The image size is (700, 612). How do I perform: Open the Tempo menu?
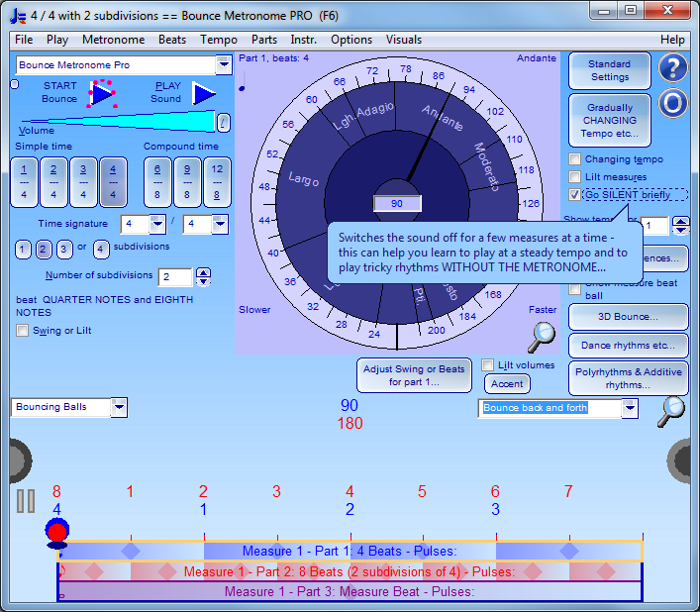point(218,40)
